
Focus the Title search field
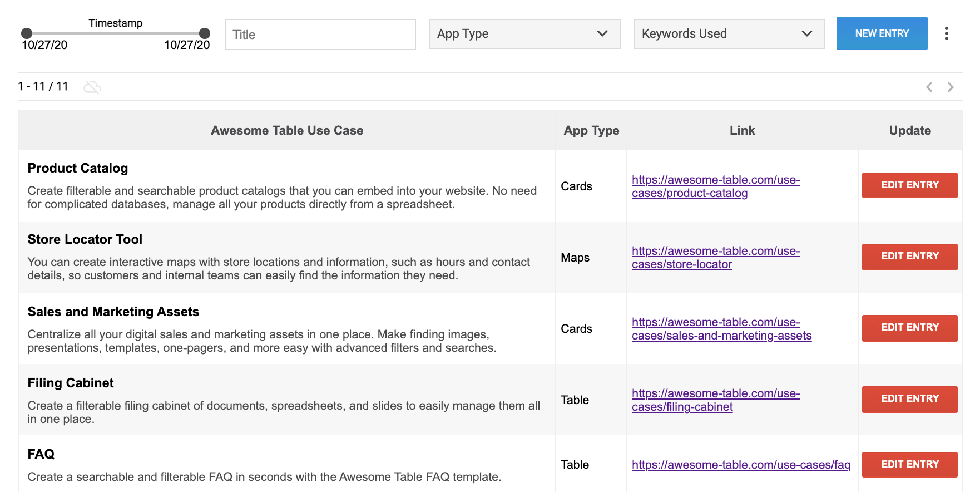click(320, 35)
